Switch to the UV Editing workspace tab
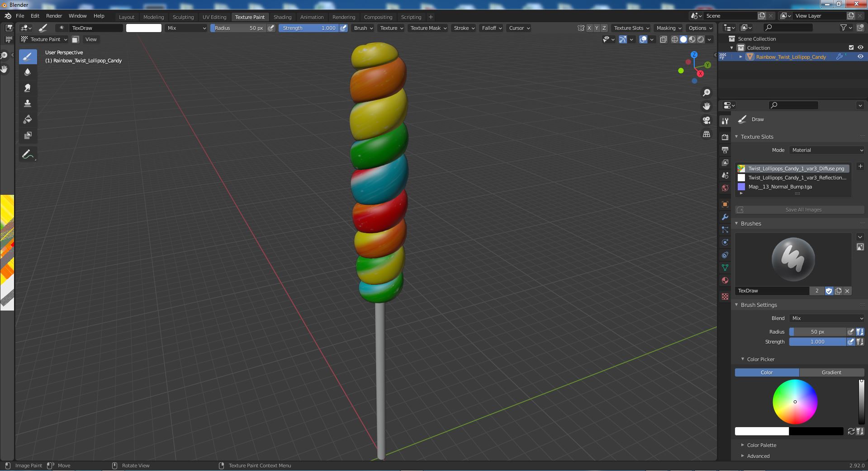Image resolution: width=868 pixels, height=471 pixels. coord(214,17)
